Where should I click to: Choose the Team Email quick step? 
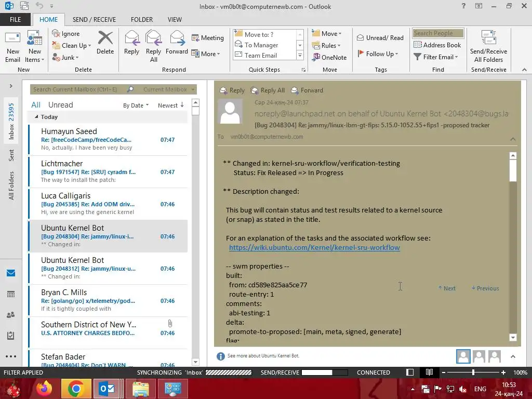click(x=265, y=55)
